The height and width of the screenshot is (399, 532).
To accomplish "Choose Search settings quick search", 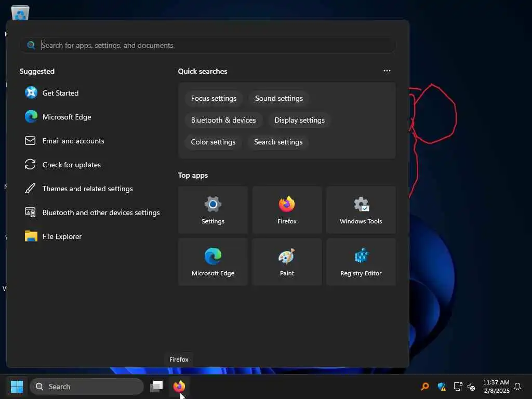I will (278, 142).
